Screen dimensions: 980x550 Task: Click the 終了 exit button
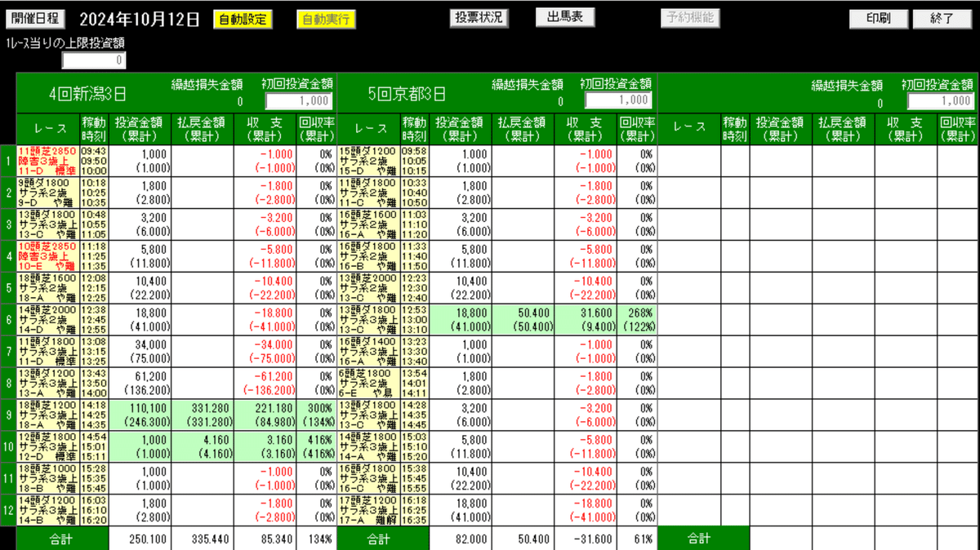pyautogui.click(x=942, y=18)
